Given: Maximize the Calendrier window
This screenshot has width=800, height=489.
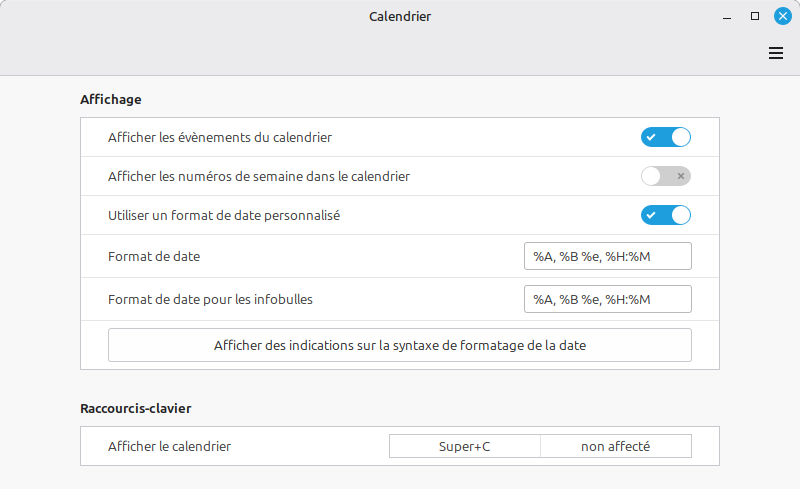Looking at the screenshot, I should click(x=755, y=16).
